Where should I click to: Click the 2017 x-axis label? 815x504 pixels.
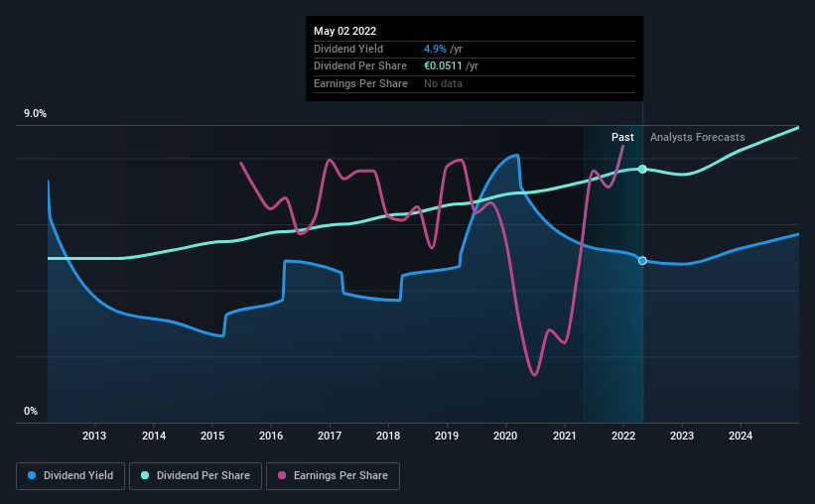(330, 436)
